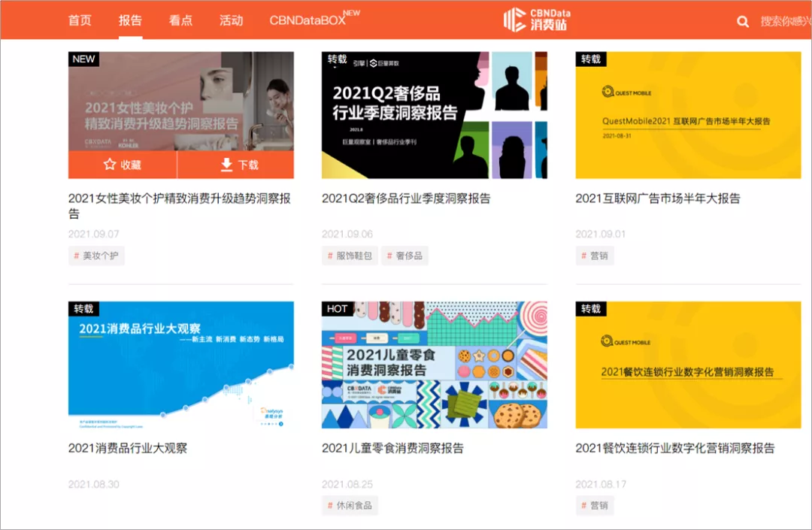812x530 pixels.
Task: Open the 2021消费品行业大观察 blue thumbnail
Action: pyautogui.click(x=180, y=365)
